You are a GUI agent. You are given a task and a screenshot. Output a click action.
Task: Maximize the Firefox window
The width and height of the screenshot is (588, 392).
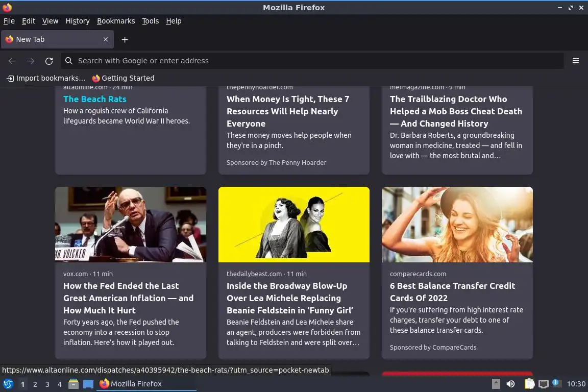(x=570, y=8)
